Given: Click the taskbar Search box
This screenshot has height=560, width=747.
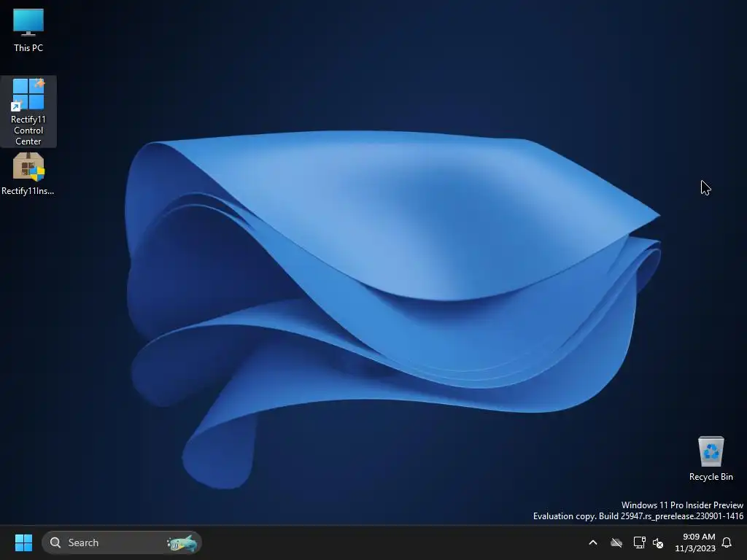Looking at the screenshot, I should (122, 542).
